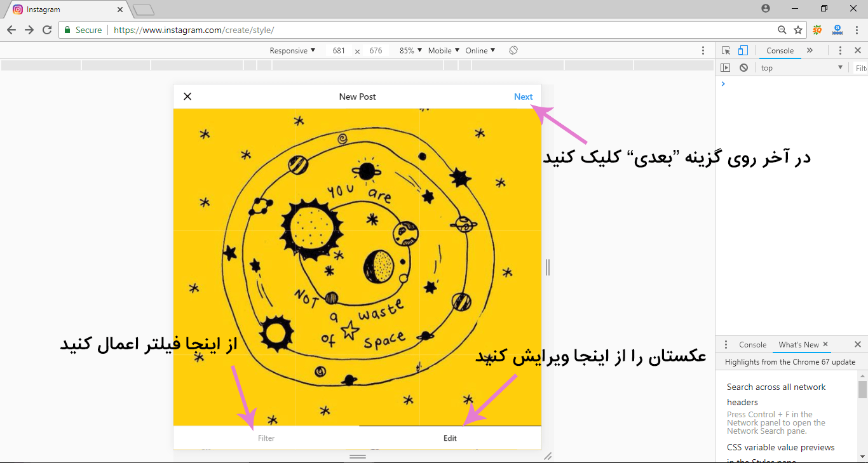868x463 pixels.
Task: Close the New Post editor with X
Action: (x=187, y=97)
